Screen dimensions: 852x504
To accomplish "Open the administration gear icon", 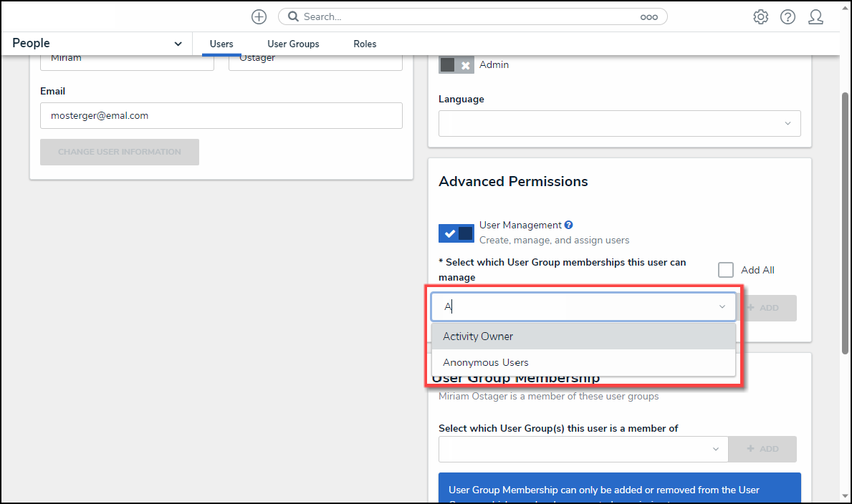I will pyautogui.click(x=761, y=17).
